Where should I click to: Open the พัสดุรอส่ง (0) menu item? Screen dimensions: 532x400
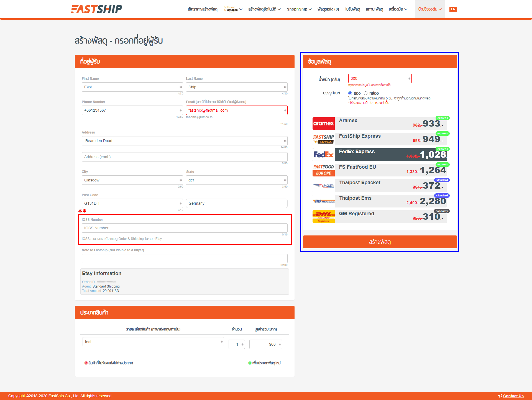coord(328,9)
